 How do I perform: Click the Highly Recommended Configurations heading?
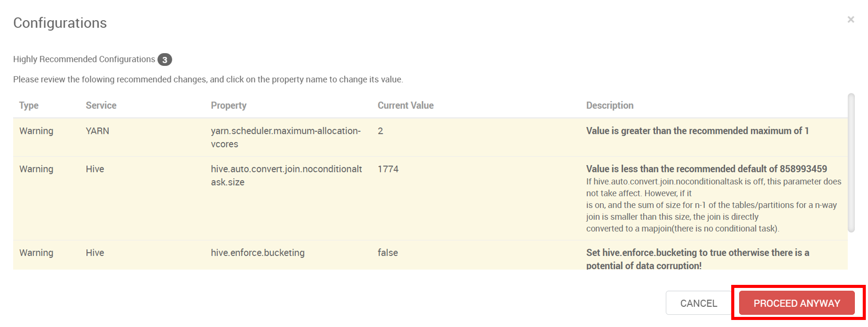(x=84, y=59)
